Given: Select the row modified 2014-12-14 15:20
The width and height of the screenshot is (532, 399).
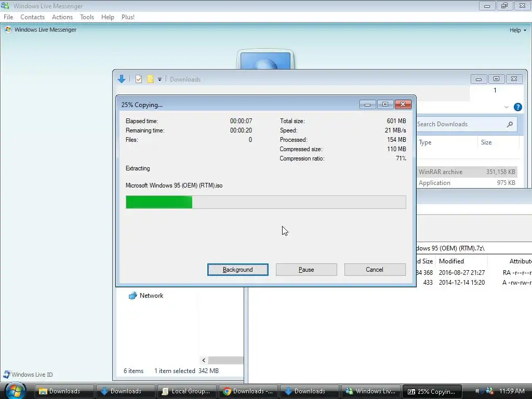Looking at the screenshot, I should coord(474,282).
